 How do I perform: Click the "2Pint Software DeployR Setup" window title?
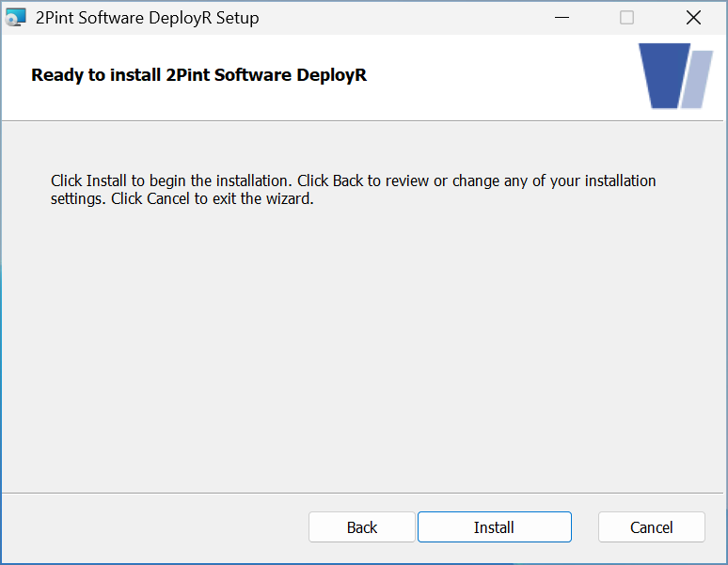[147, 18]
